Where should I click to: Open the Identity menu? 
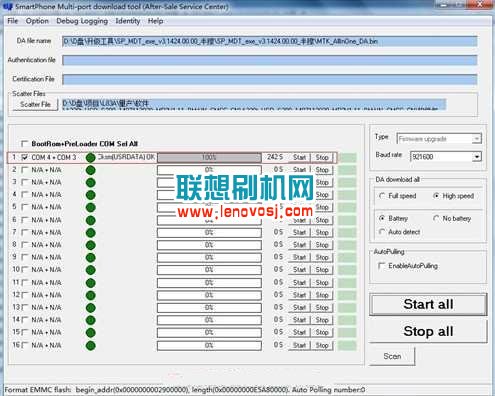point(128,21)
